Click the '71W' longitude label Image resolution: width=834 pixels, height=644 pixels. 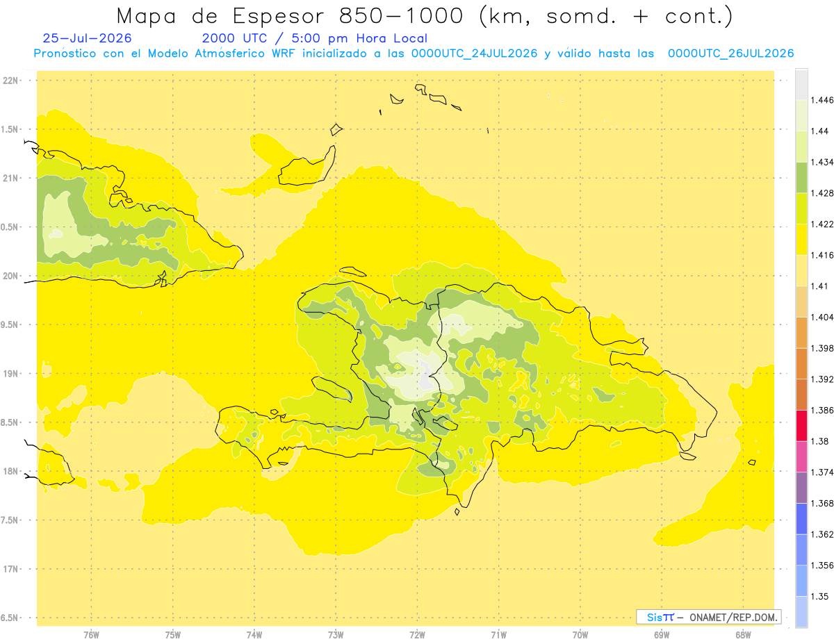(x=498, y=635)
